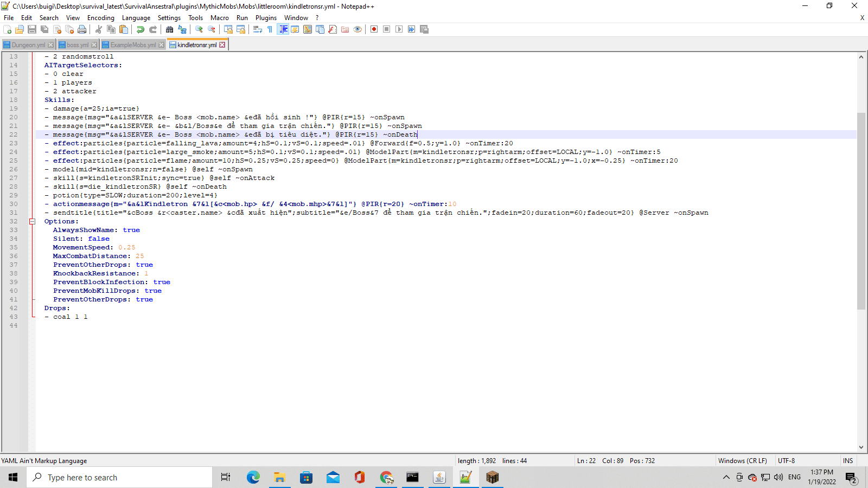Run macro multiple times icon
868x488 pixels.
tap(412, 29)
